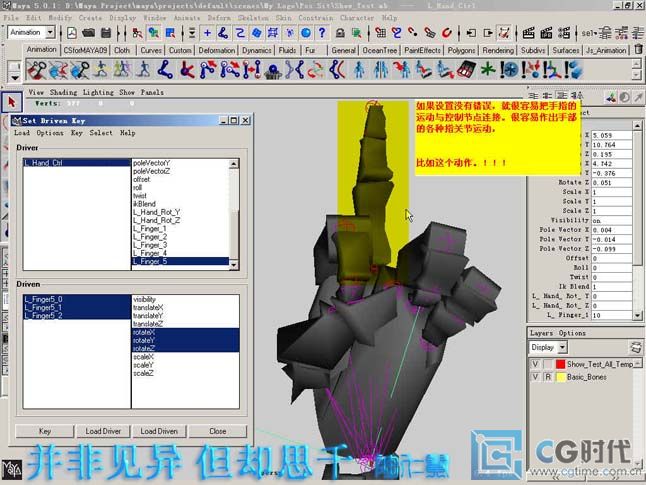Toggle Rendering selection mask sphere icon
Image resolution: width=646 pixels, height=485 pixels.
click(306, 33)
